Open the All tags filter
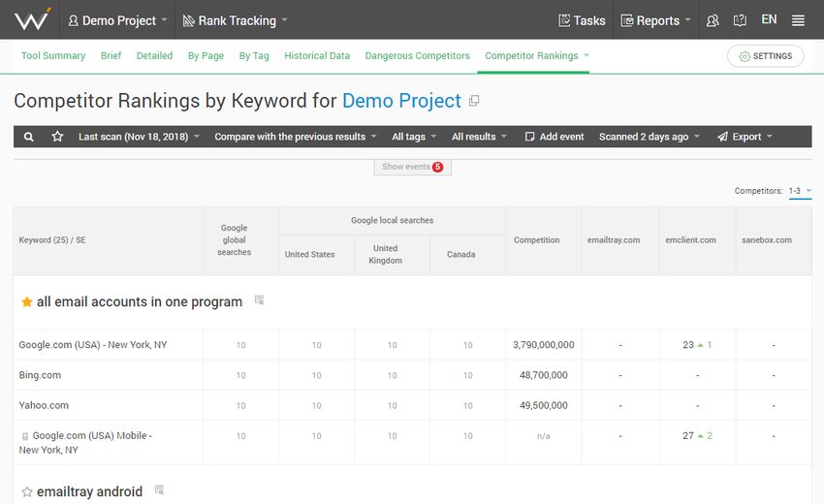 pos(414,137)
